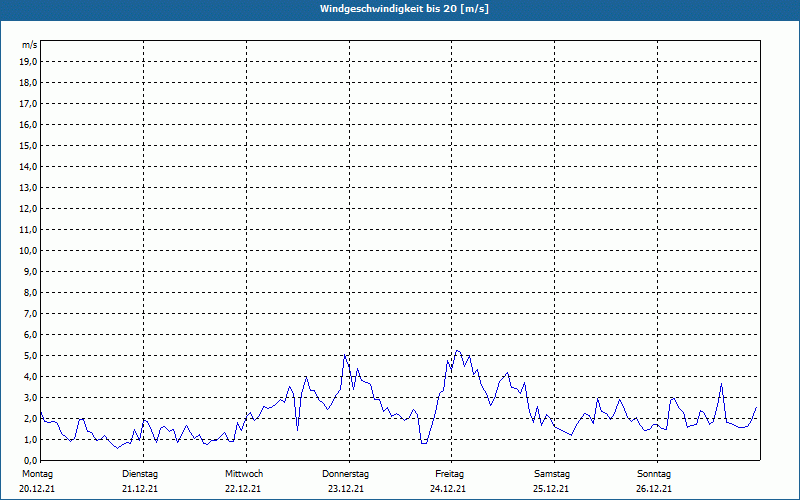800x500 pixels.
Task: Click the wind speed peak just before Donnerstag gridline
Action: coord(345,354)
